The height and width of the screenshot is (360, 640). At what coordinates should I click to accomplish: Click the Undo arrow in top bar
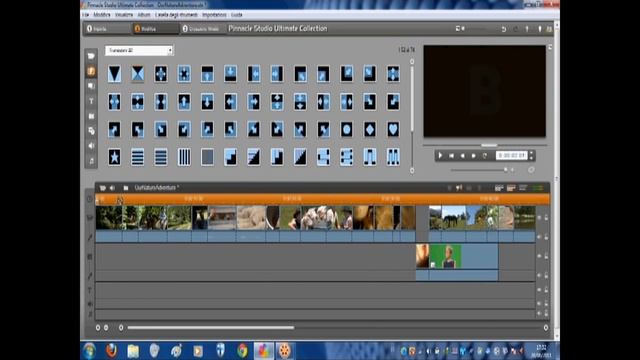[504, 29]
